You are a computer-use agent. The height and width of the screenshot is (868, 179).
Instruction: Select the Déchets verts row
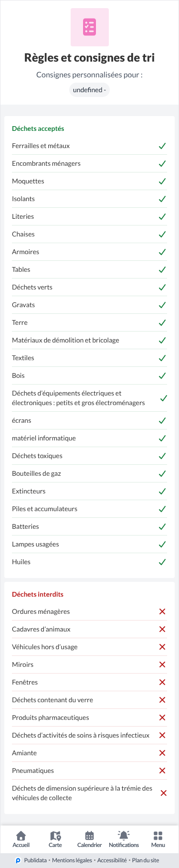pyautogui.click(x=89, y=287)
